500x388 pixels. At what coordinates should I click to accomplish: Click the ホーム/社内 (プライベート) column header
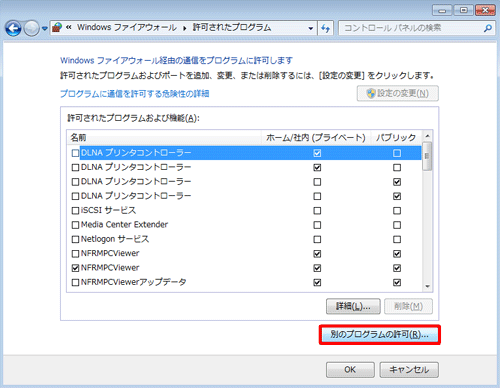[316, 137]
